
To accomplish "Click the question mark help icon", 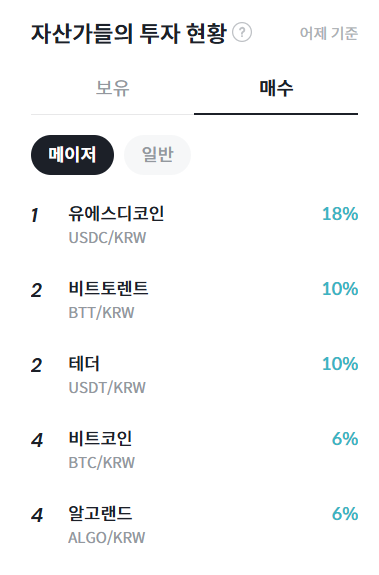I will point(242,32).
